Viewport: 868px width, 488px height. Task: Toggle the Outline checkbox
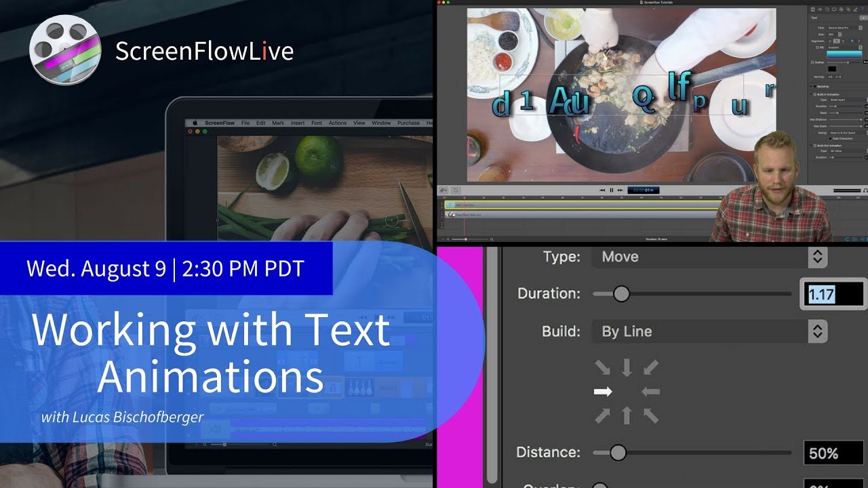(812, 62)
